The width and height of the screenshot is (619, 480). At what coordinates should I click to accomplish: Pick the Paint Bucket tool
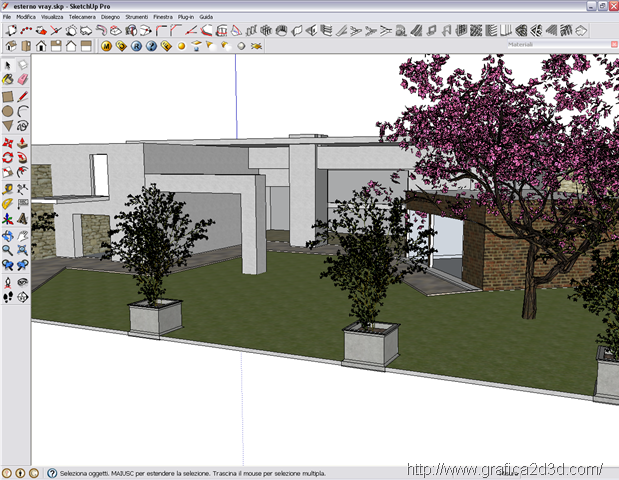(8, 77)
